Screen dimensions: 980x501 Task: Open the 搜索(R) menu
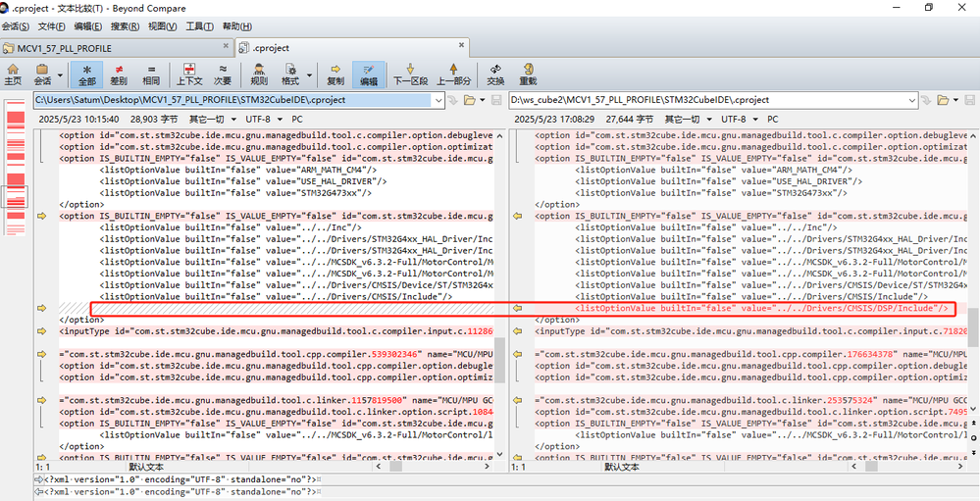click(x=125, y=26)
